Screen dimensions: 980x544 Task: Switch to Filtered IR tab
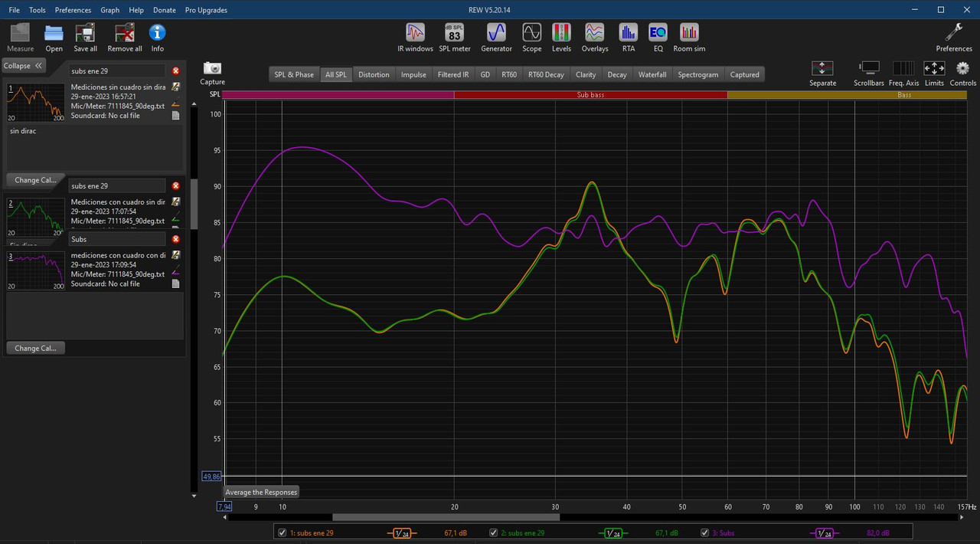[x=453, y=74]
